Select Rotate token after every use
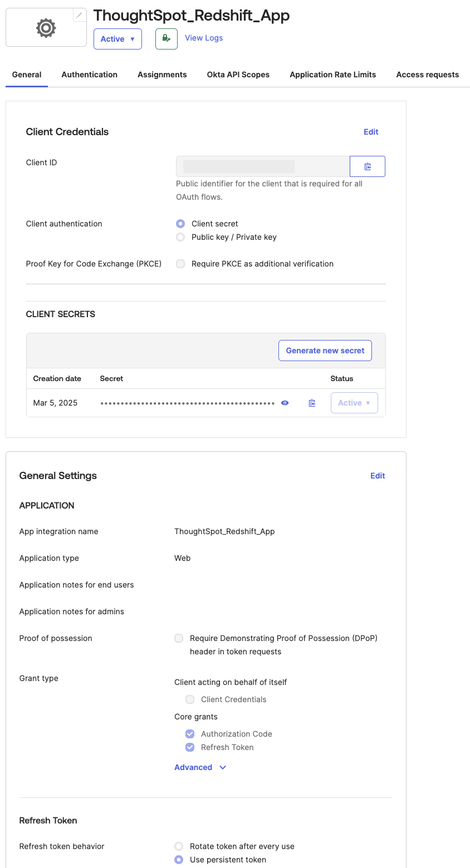The width and height of the screenshot is (470, 868). [179, 846]
